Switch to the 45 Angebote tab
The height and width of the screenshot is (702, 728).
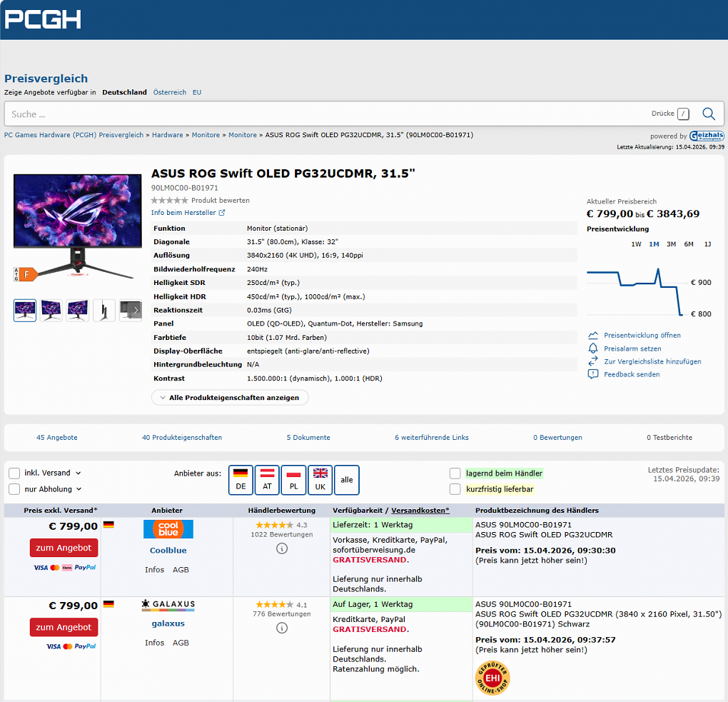pos(57,438)
